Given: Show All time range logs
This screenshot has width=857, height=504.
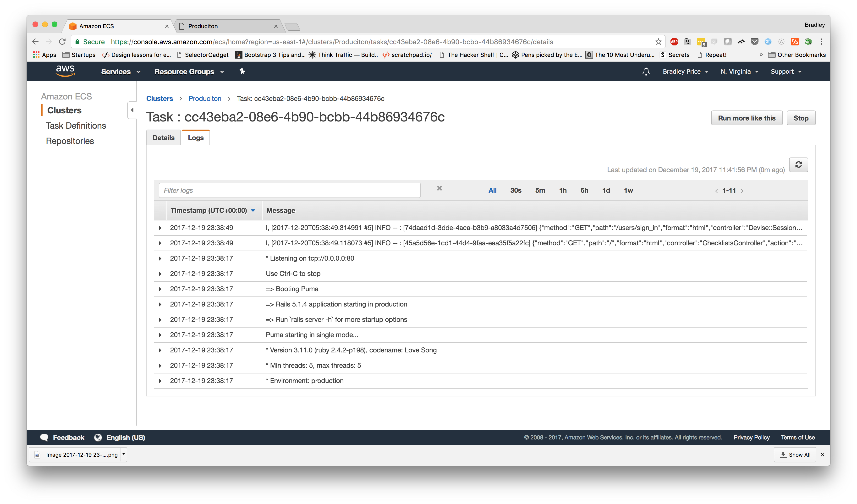Looking at the screenshot, I should click(x=492, y=191).
